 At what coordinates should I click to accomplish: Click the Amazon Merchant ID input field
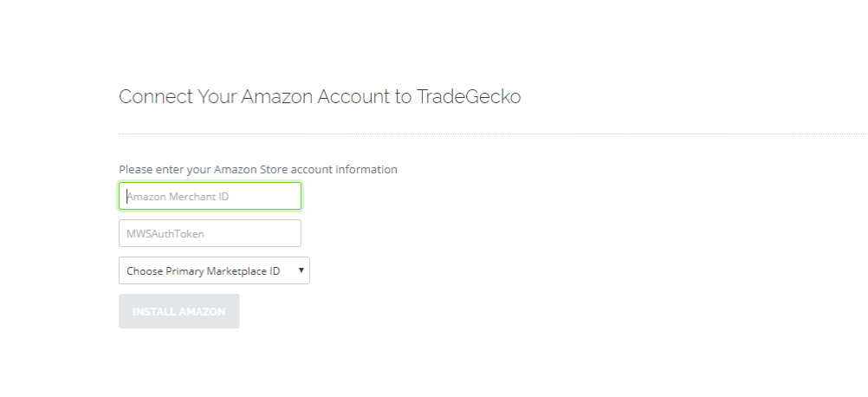tap(210, 196)
